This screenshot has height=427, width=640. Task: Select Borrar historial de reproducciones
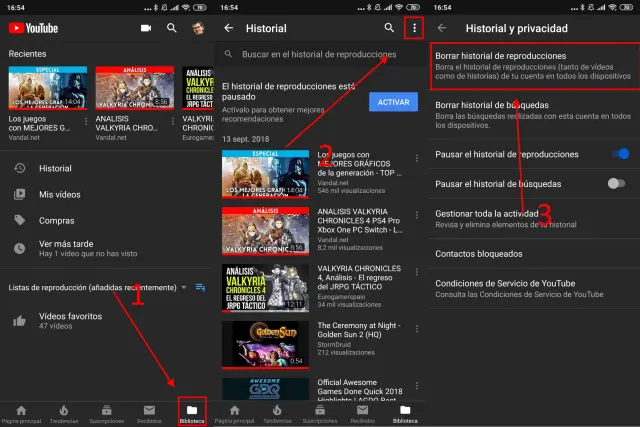[530, 65]
